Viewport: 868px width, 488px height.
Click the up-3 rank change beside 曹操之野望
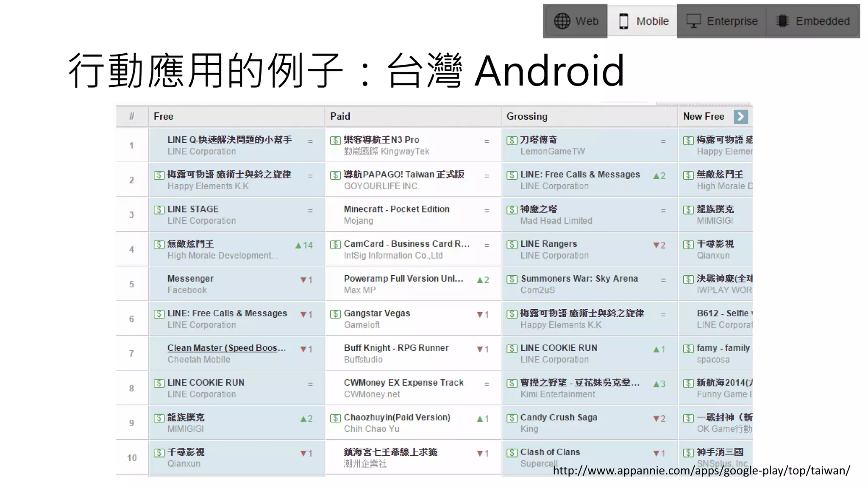tap(659, 384)
